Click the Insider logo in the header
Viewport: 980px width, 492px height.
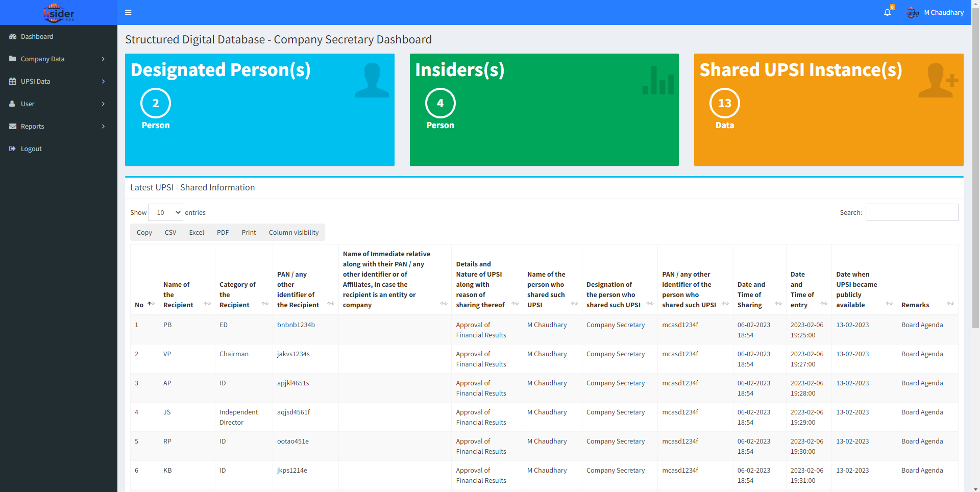click(59, 13)
